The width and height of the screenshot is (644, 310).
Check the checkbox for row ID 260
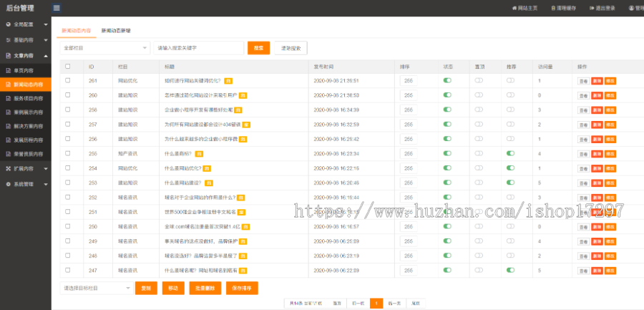(68, 95)
